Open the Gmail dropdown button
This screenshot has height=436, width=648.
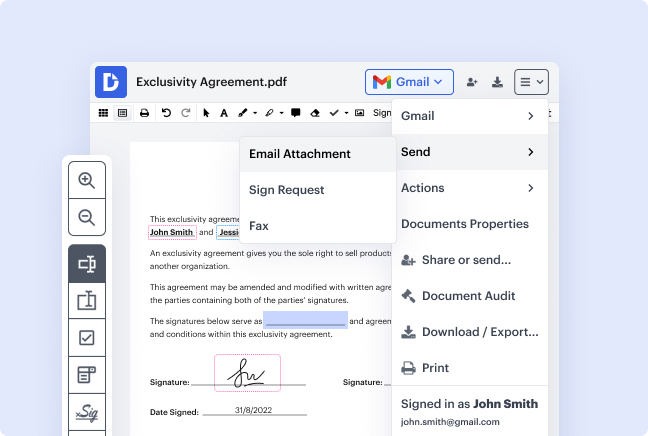(x=409, y=82)
